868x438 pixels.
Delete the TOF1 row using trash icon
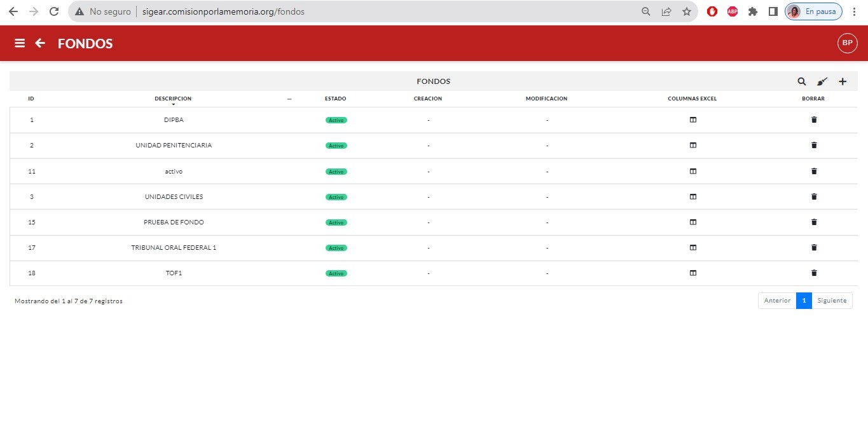pyautogui.click(x=814, y=273)
